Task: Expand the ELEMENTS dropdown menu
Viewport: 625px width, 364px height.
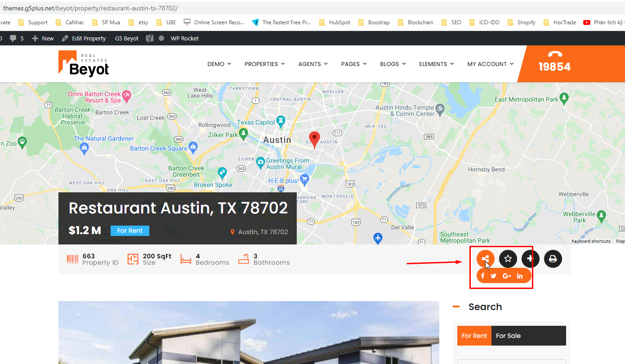Action: (437, 64)
